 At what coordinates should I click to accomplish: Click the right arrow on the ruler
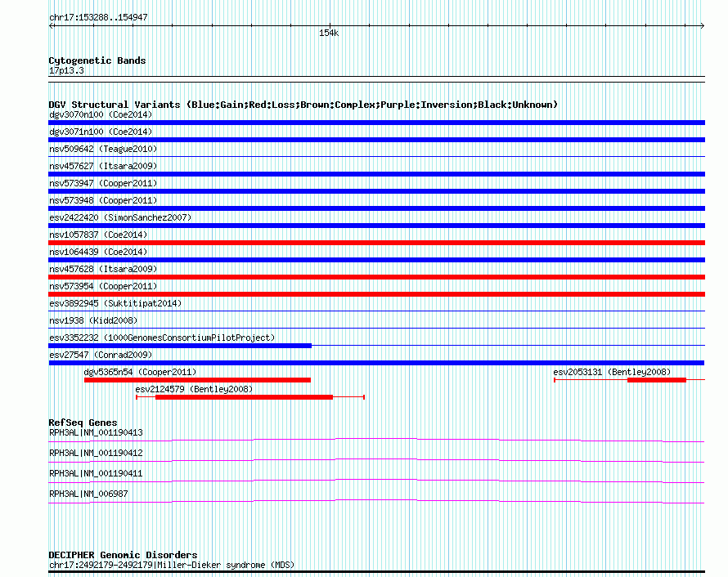(702, 26)
